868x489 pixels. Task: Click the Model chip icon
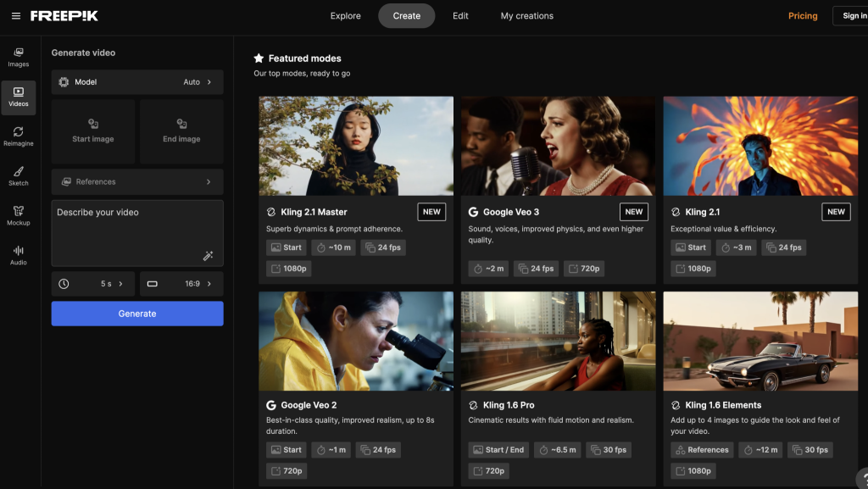click(x=64, y=82)
